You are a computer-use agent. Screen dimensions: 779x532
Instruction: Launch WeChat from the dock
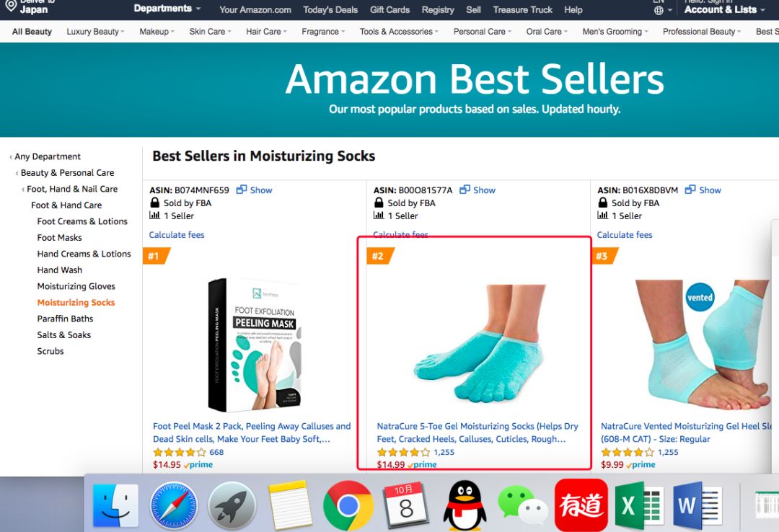523,506
